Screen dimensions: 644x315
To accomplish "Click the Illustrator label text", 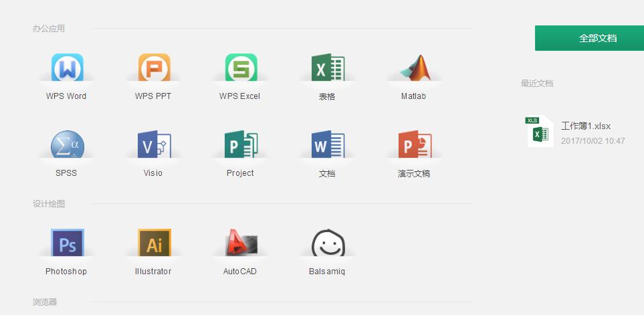I will click(x=153, y=271).
